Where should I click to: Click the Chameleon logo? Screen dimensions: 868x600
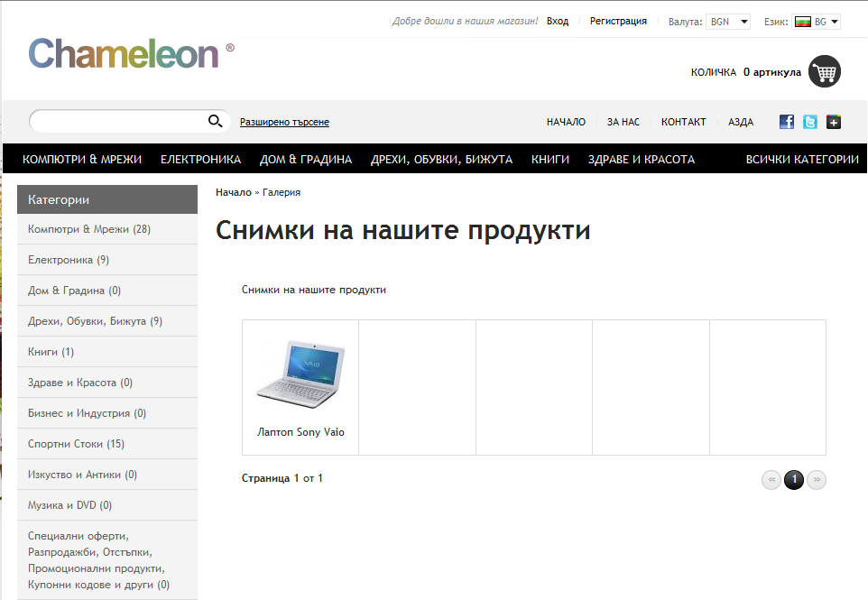(x=125, y=54)
